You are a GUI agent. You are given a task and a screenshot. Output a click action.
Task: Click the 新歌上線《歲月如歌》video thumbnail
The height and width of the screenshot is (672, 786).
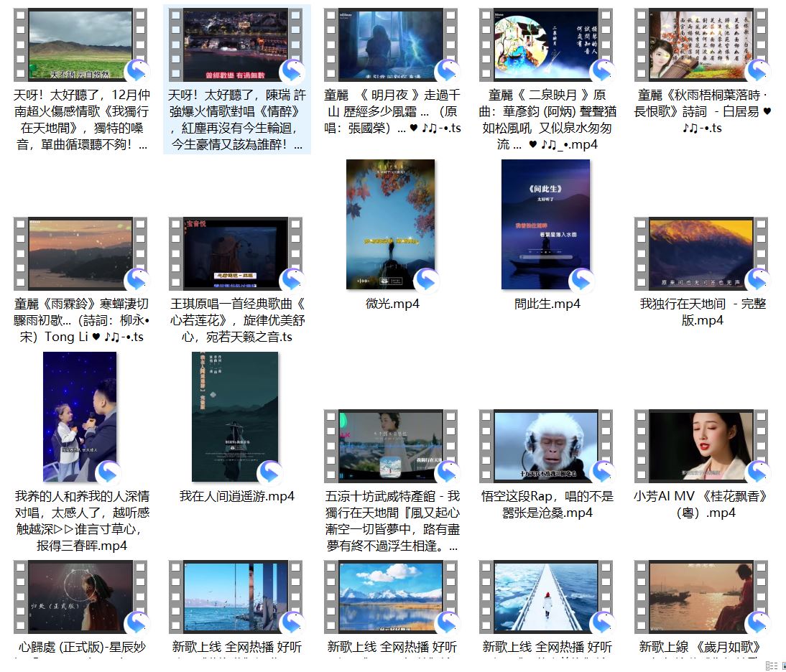[701, 597]
